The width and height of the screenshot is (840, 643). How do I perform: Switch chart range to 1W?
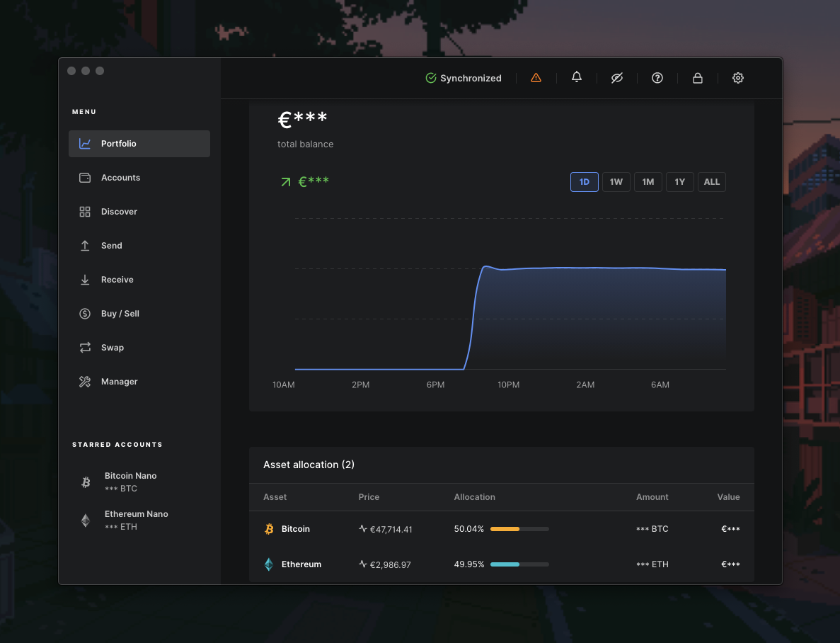click(x=616, y=182)
